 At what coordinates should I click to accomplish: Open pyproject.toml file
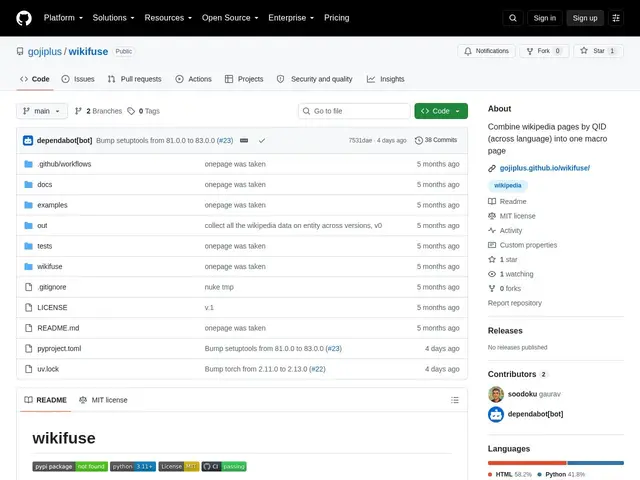[x=59, y=349]
